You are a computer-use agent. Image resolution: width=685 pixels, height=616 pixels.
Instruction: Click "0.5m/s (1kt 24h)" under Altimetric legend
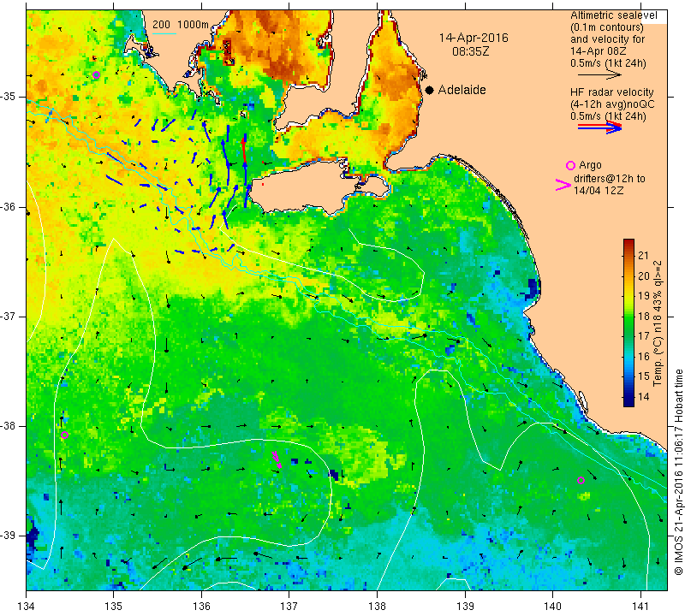click(608, 62)
